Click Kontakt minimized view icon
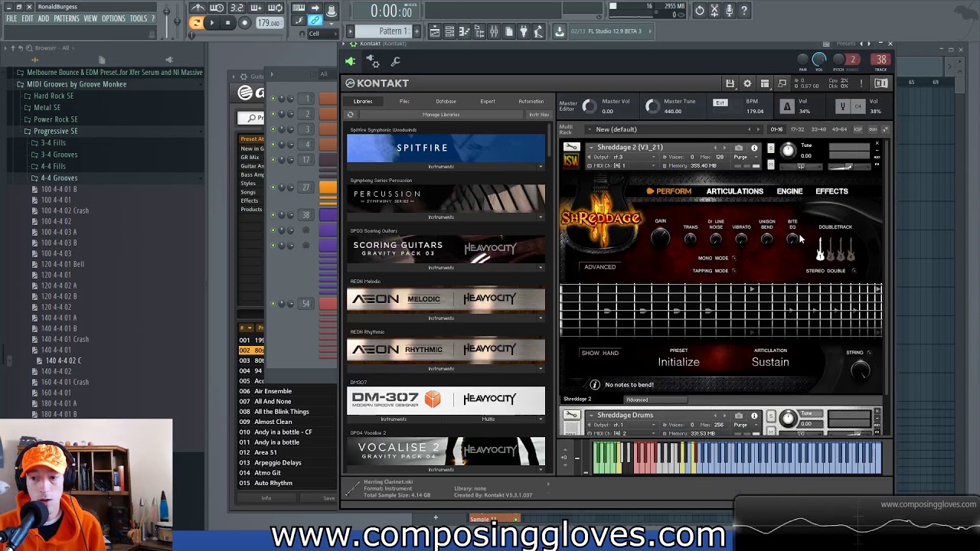The height and width of the screenshot is (551, 980). (782, 83)
